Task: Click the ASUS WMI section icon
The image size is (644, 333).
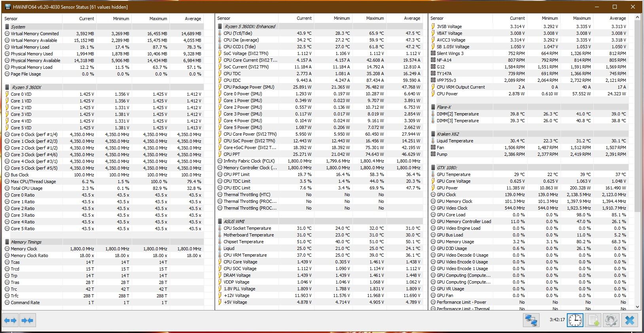Action: [220, 221]
